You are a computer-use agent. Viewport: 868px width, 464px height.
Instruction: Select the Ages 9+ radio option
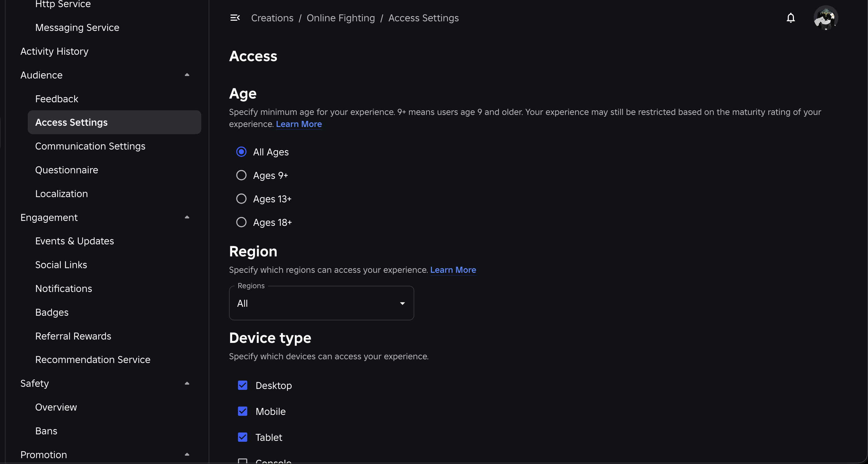(241, 175)
